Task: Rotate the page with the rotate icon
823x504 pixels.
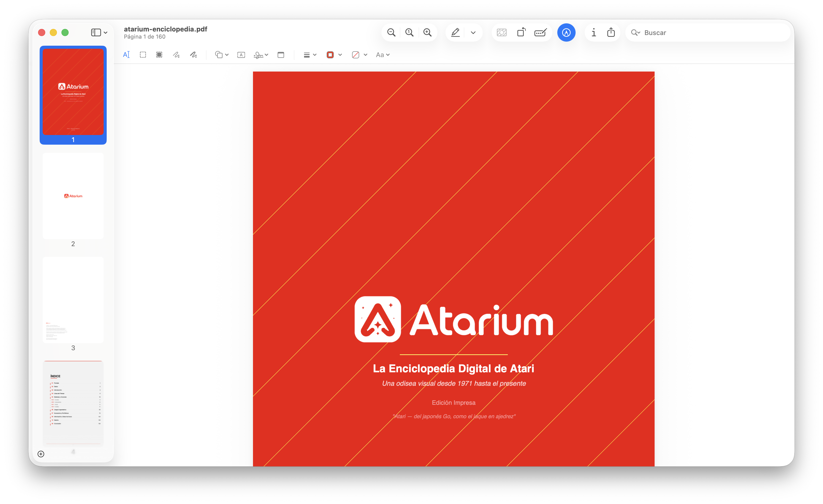Action: point(521,32)
